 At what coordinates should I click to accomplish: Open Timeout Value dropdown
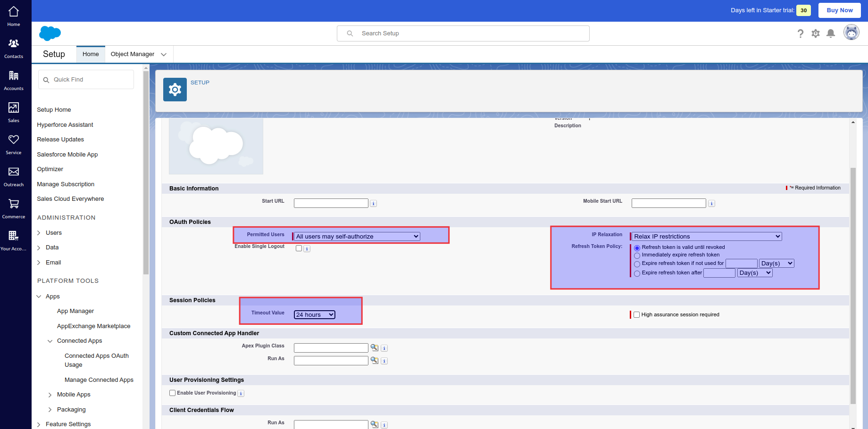315,314
